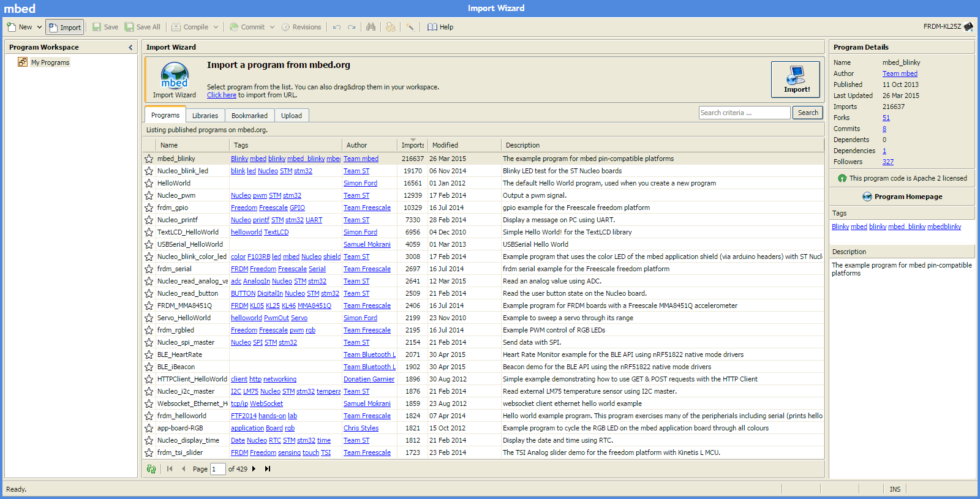980x499 pixels.
Task: Go to next page pager arrow
Action: pyautogui.click(x=254, y=469)
